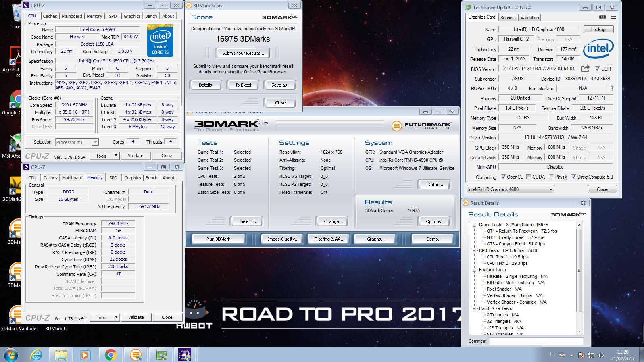This screenshot has height=362, width=644.
Task: Select CPU Test 2 result row
Action: pos(507,264)
